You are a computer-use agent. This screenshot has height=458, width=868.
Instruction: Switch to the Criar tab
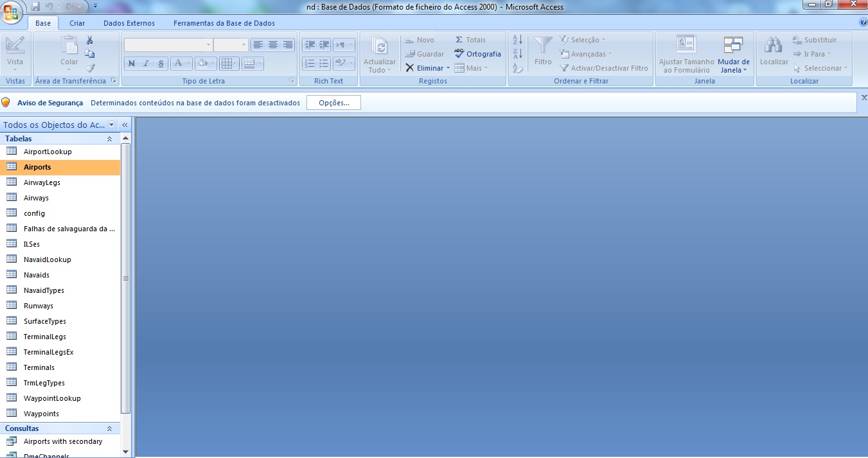tap(77, 23)
